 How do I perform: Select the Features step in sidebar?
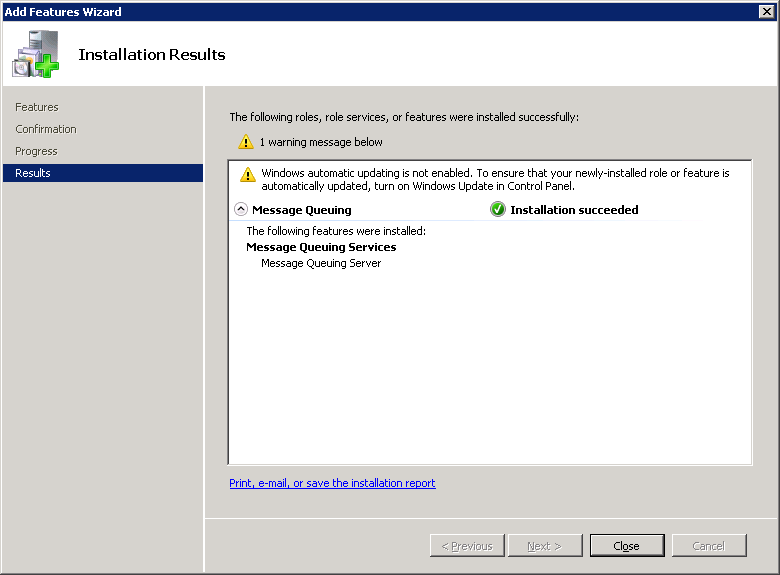pyautogui.click(x=37, y=107)
